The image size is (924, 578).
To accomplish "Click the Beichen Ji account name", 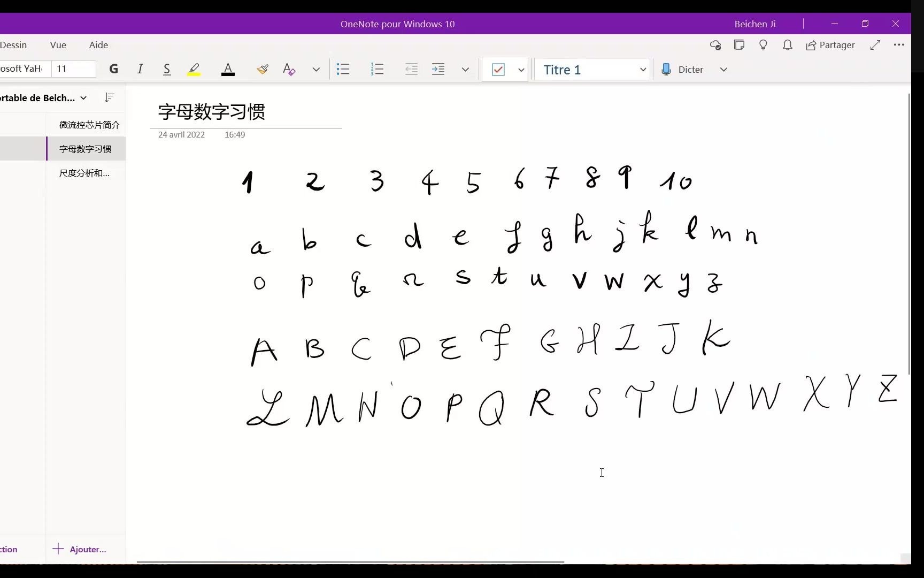I will (x=755, y=24).
